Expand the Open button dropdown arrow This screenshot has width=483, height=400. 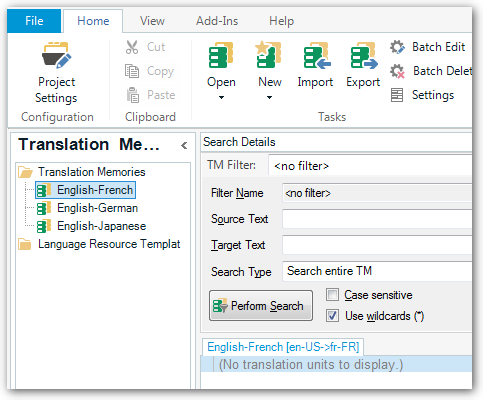tap(221, 97)
